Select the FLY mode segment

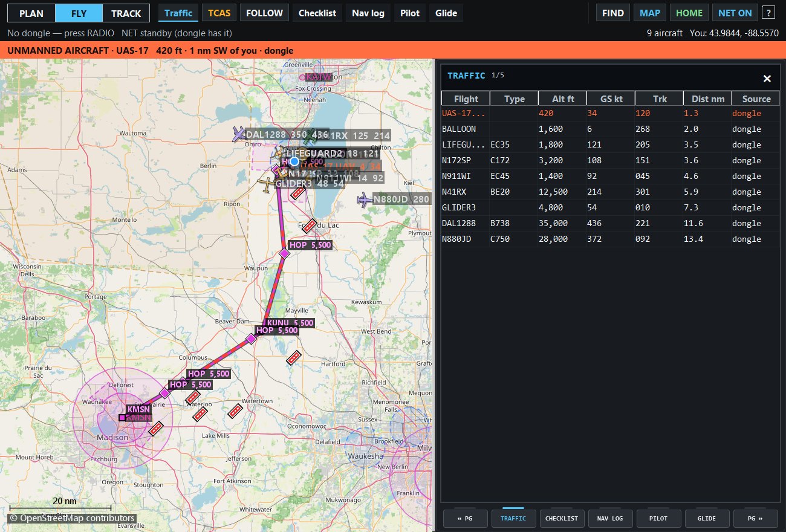point(79,13)
